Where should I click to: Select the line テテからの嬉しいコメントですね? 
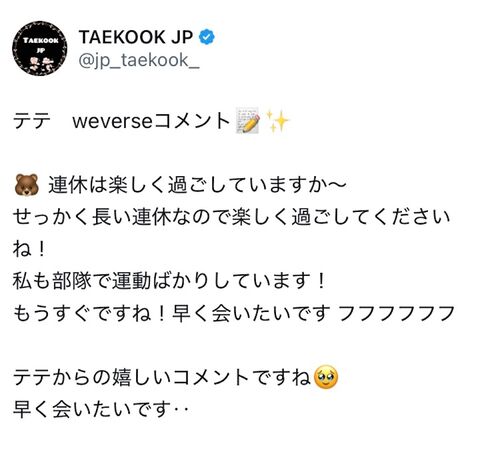pyautogui.click(x=162, y=378)
